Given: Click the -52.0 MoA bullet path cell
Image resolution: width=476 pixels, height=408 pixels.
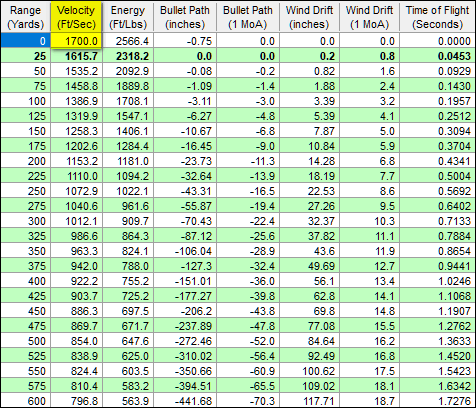Looking at the screenshot, I should point(248,341).
